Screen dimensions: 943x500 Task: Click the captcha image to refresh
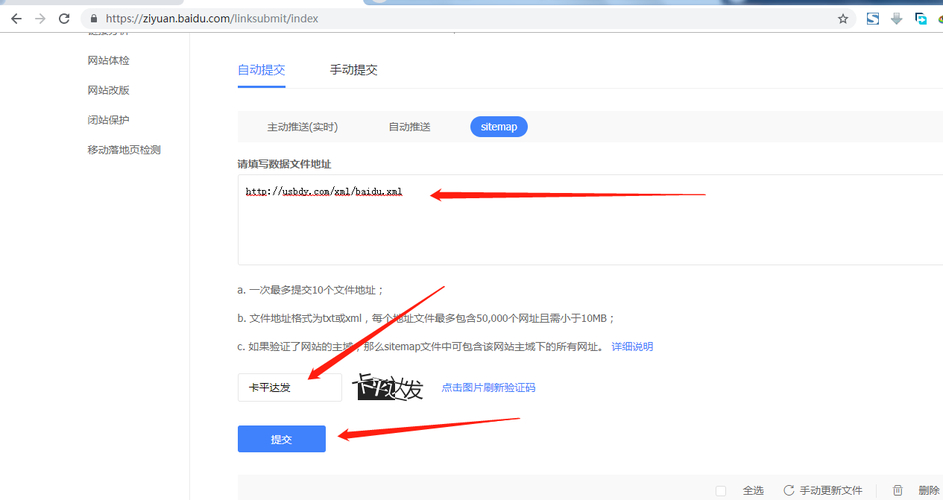389,387
